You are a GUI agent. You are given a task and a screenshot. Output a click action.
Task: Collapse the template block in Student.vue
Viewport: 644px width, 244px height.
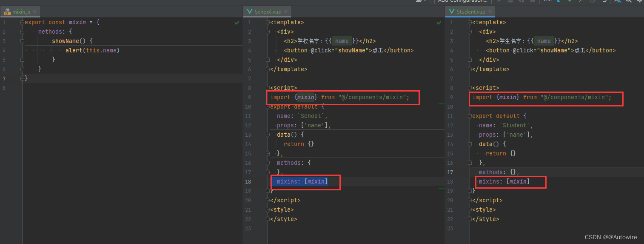tap(470, 22)
